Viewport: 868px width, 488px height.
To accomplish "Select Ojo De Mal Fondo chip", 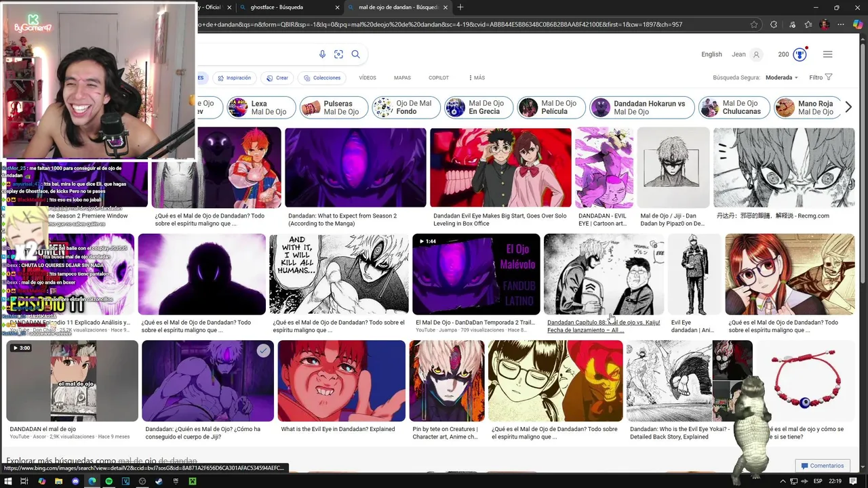I will pyautogui.click(x=406, y=108).
